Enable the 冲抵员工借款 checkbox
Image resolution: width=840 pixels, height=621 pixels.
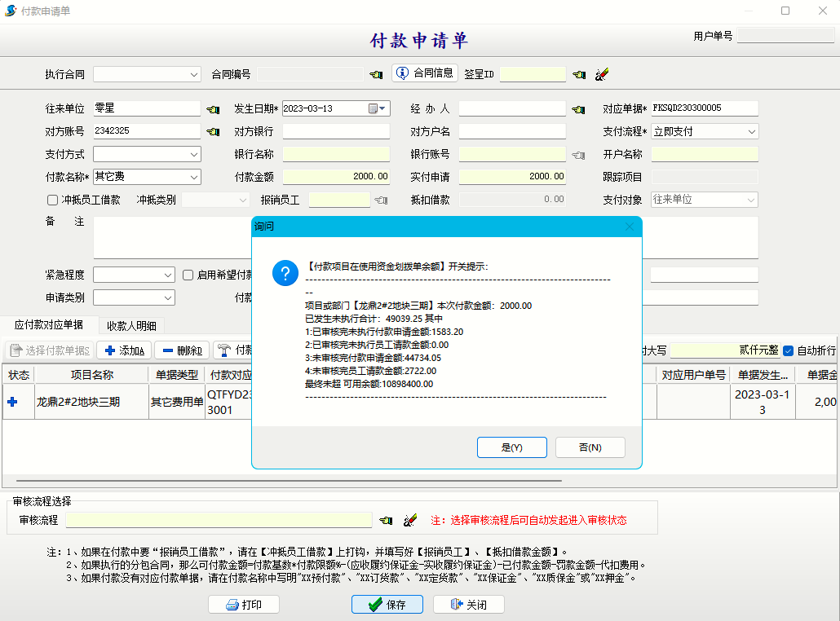point(53,200)
